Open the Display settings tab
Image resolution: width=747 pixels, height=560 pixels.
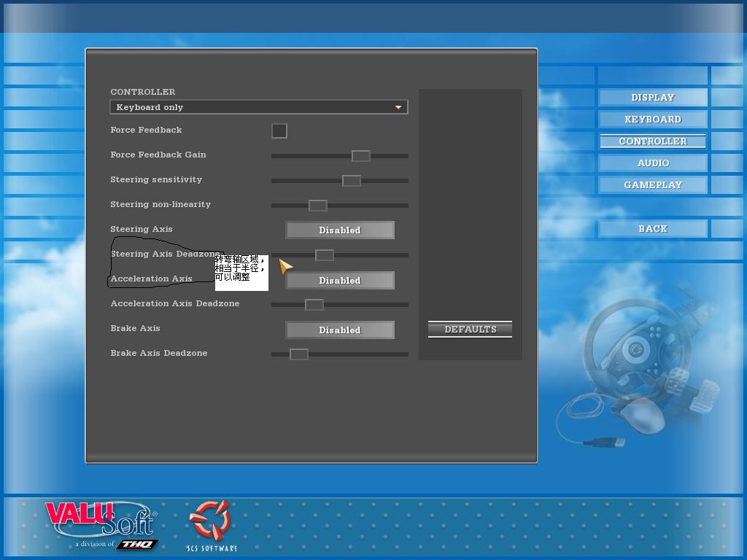click(x=652, y=98)
